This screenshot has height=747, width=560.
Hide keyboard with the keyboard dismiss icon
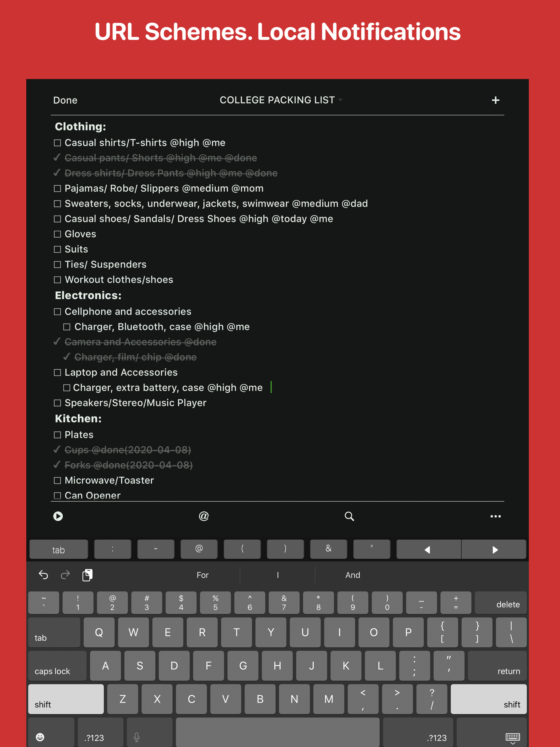(512, 737)
